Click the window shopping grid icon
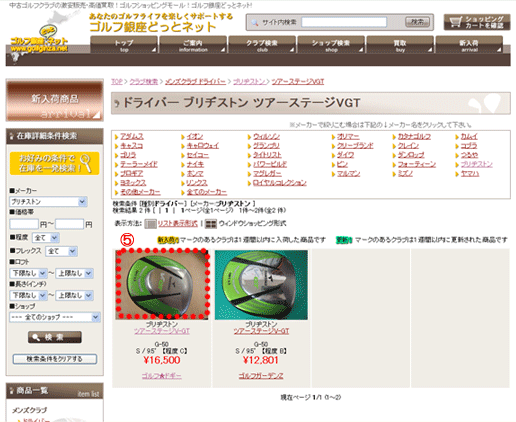516x422 pixels. 211,224
